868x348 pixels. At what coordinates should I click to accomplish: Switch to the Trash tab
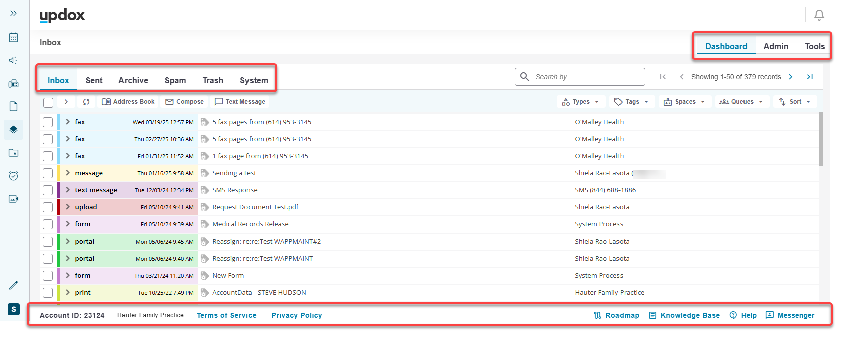pyautogui.click(x=213, y=80)
